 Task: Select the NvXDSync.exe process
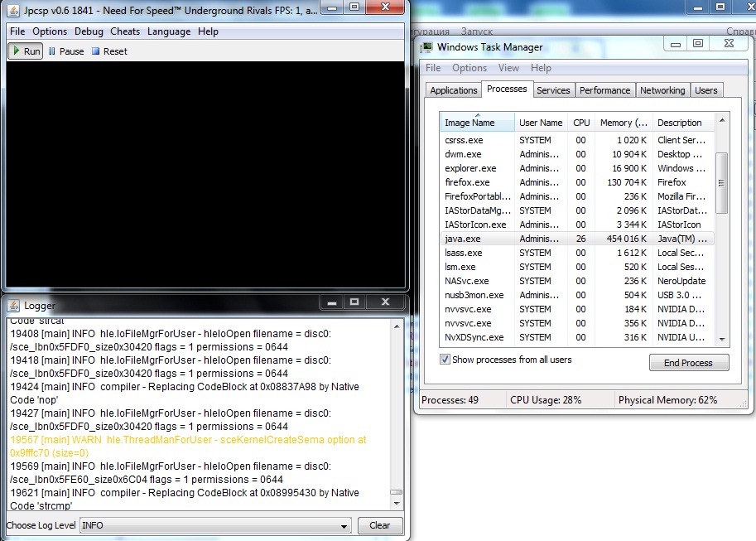pos(577,337)
